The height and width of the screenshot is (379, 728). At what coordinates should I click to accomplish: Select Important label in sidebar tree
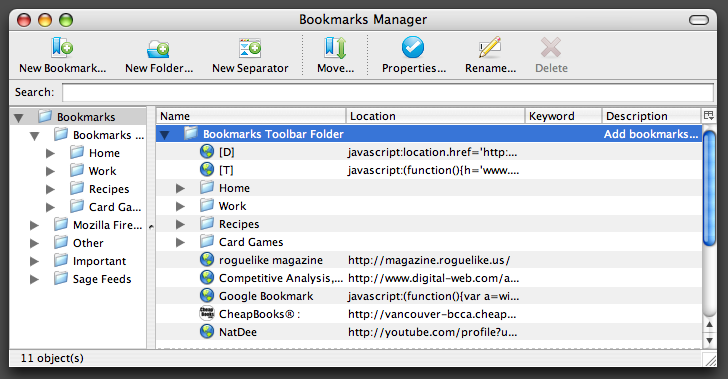click(x=99, y=261)
